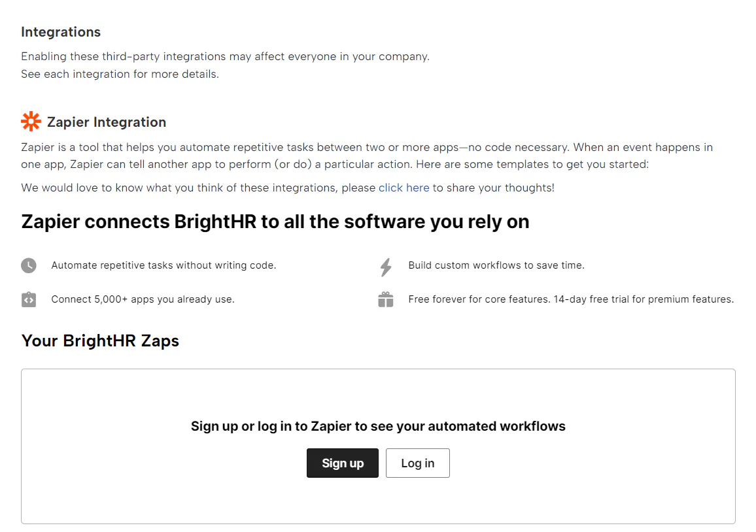
Task: Click the gift box icon
Action: [x=386, y=299]
